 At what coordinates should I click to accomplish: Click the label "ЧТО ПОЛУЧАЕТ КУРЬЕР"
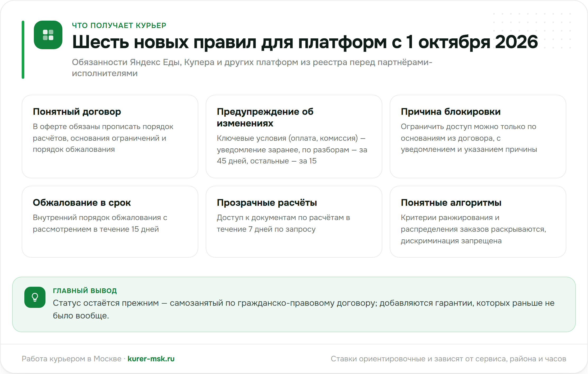[119, 25]
